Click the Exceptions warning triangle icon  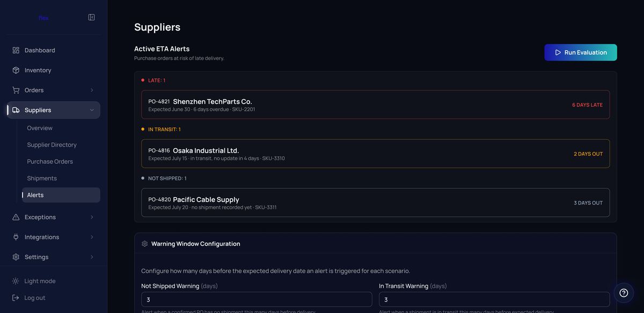click(x=16, y=217)
